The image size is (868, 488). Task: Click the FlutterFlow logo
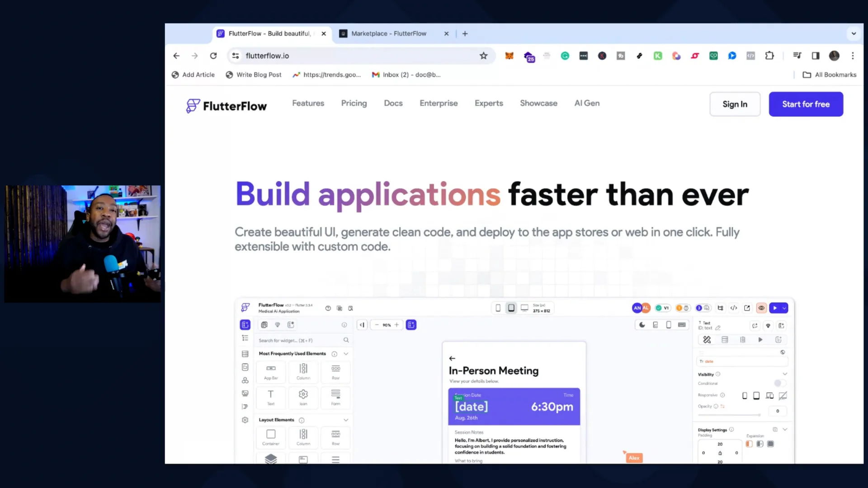pos(226,106)
